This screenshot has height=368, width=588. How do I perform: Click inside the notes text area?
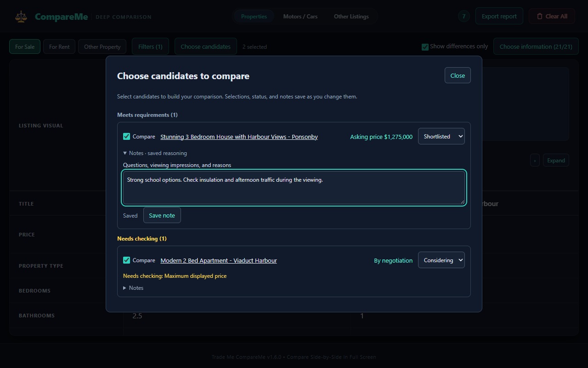tap(294, 188)
